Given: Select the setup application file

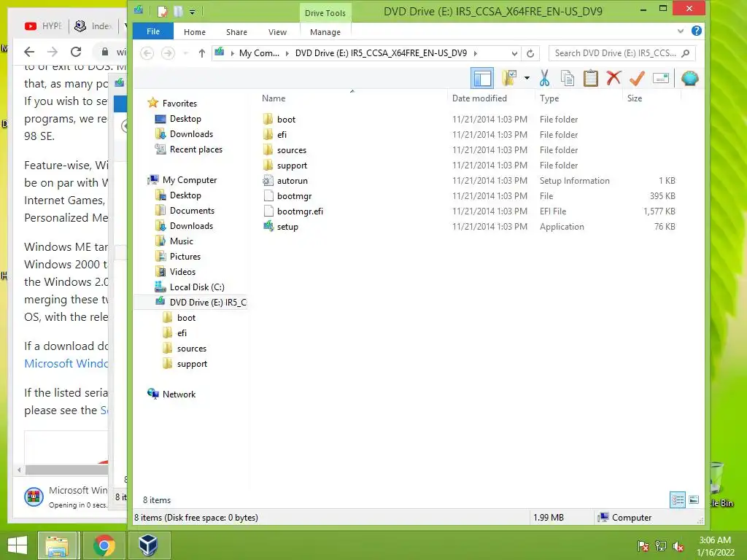Looking at the screenshot, I should (287, 227).
